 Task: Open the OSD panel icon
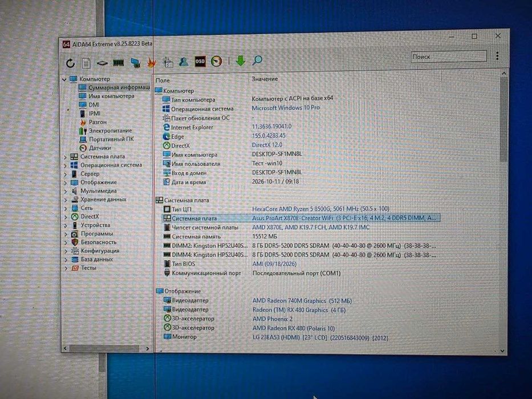tap(200, 62)
